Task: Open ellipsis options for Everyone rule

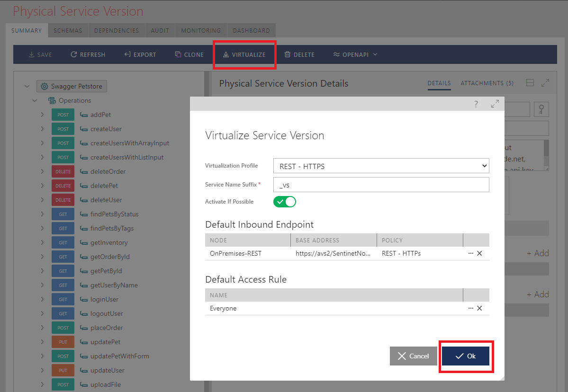Action: [x=470, y=308]
